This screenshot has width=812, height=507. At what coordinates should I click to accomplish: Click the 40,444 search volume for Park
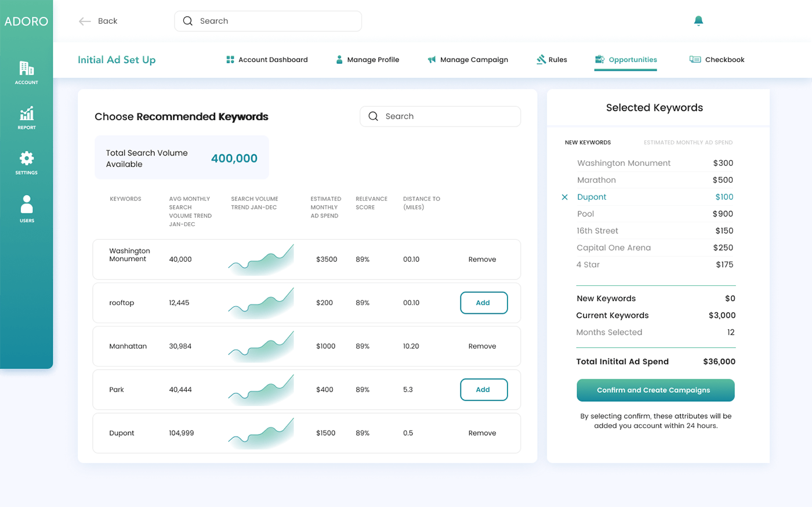pos(180,390)
